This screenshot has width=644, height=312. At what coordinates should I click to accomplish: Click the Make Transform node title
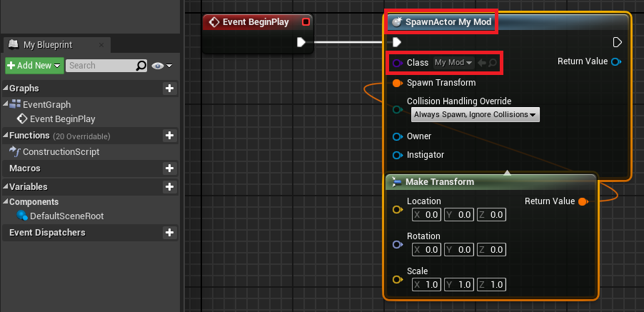click(x=440, y=182)
